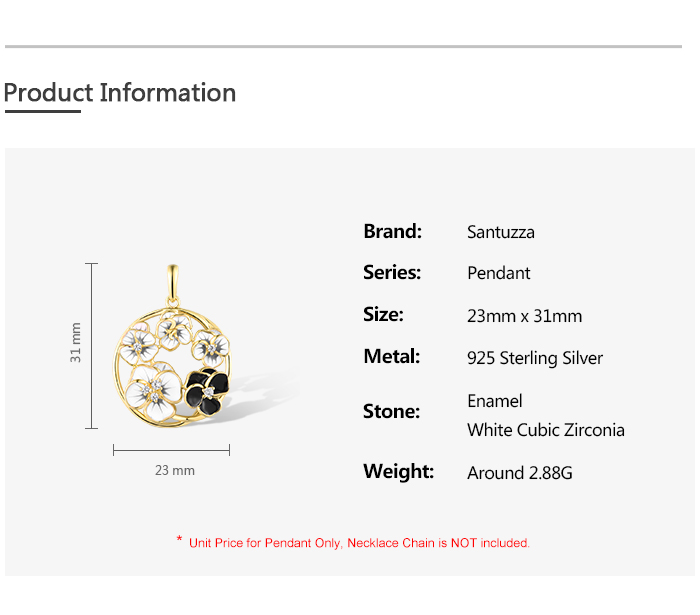Click the 31 mm height label
The image size is (700, 615).
pyautogui.click(x=75, y=342)
